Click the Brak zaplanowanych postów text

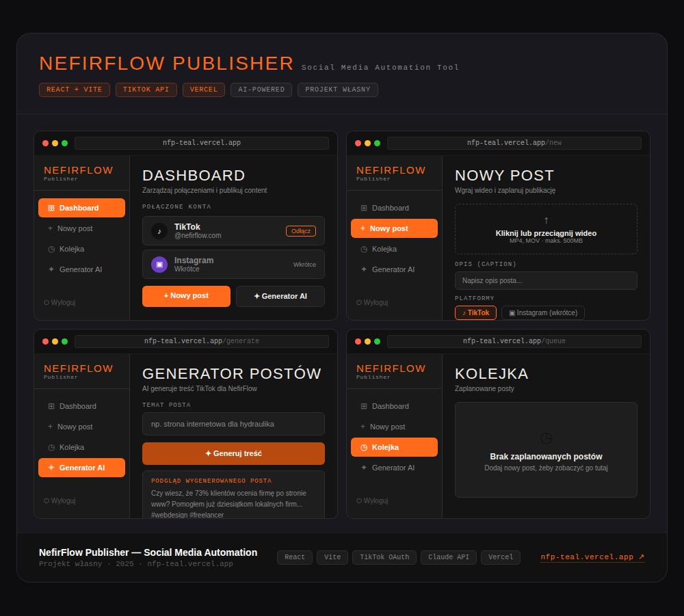(x=546, y=457)
